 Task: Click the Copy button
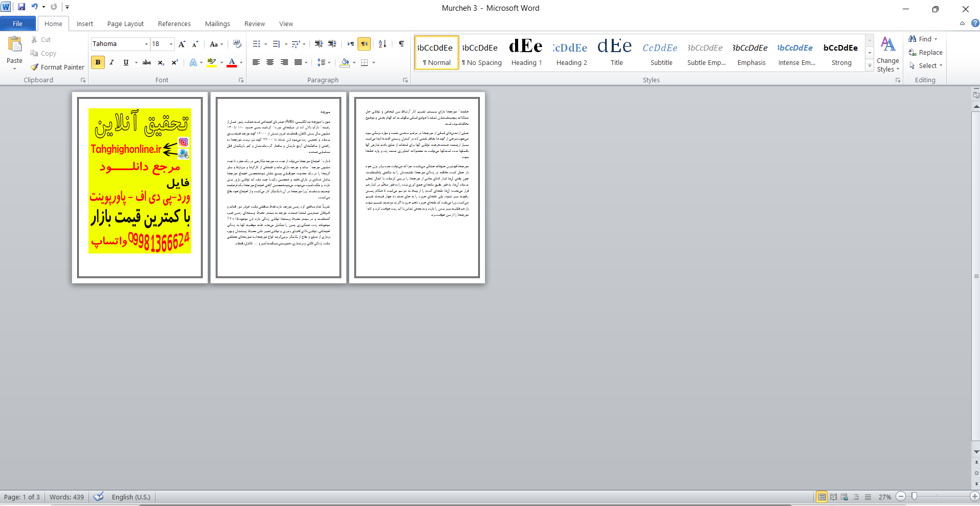coord(43,53)
